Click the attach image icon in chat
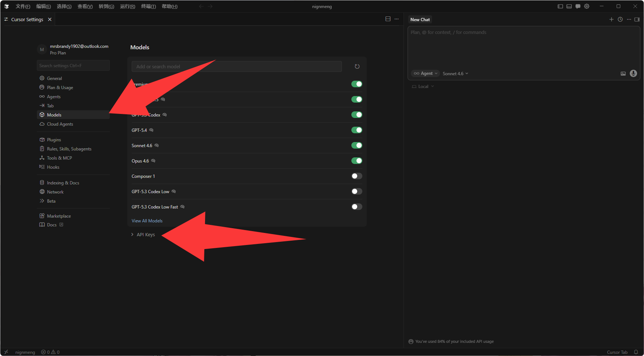This screenshot has width=644, height=356. pyautogui.click(x=623, y=74)
